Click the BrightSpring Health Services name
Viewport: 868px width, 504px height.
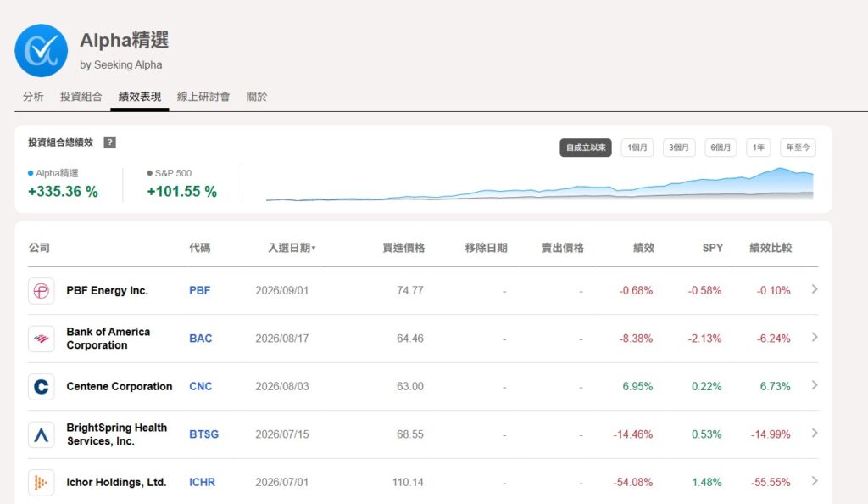point(117,434)
